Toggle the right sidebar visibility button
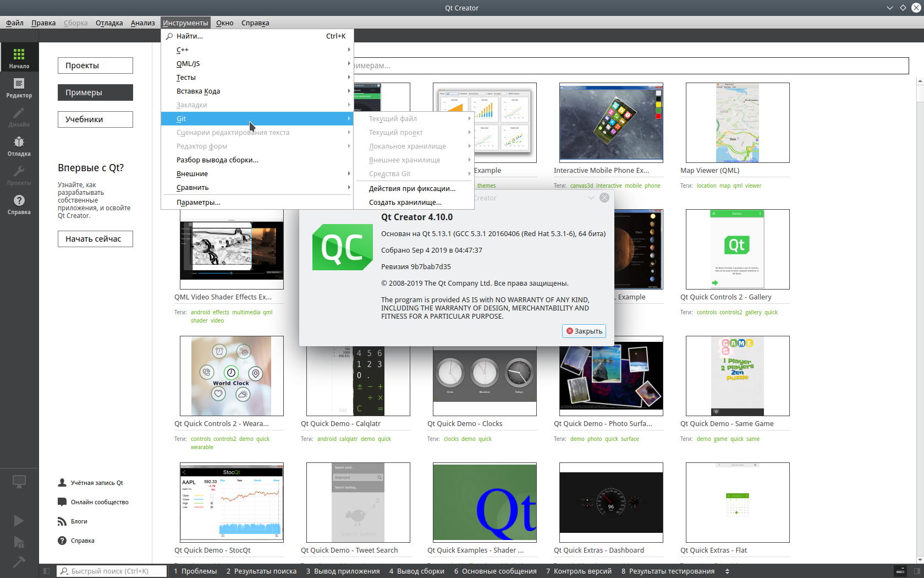 (917, 571)
